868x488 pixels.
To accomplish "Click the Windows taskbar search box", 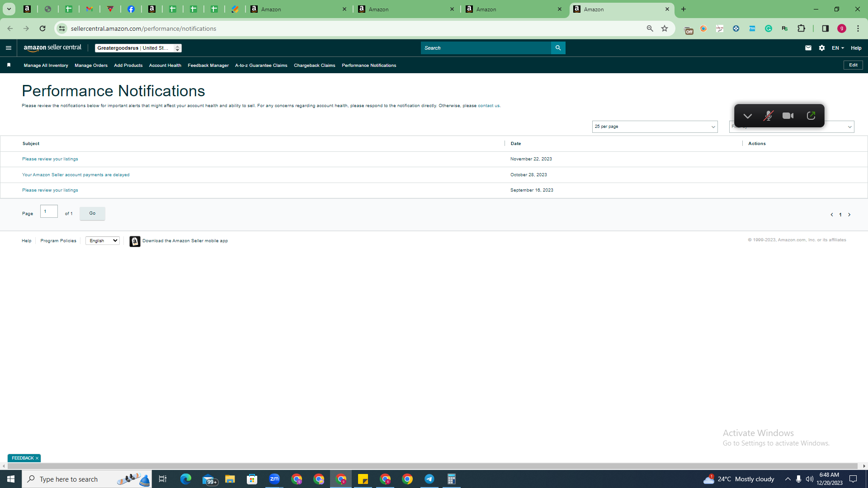I will click(87, 479).
